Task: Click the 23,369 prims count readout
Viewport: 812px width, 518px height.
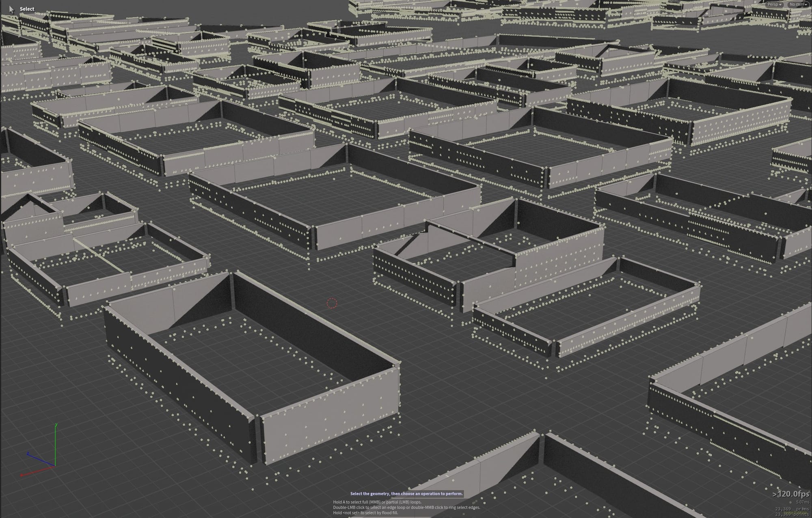Action: [792, 509]
